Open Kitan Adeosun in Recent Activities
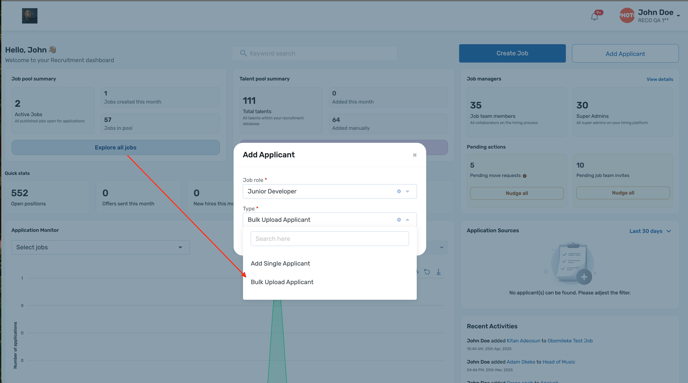 pos(523,340)
